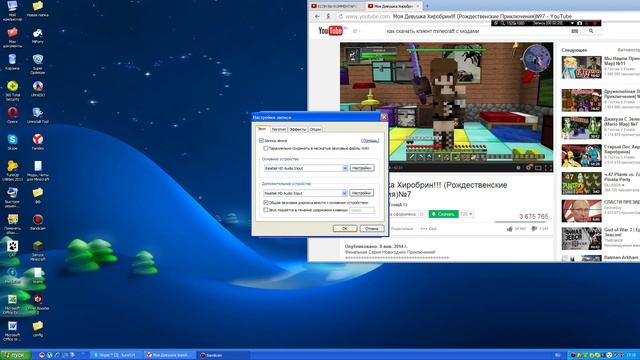Switch to the Skype window in taskbar
Screen dimensions: 640x360
pos(117,355)
